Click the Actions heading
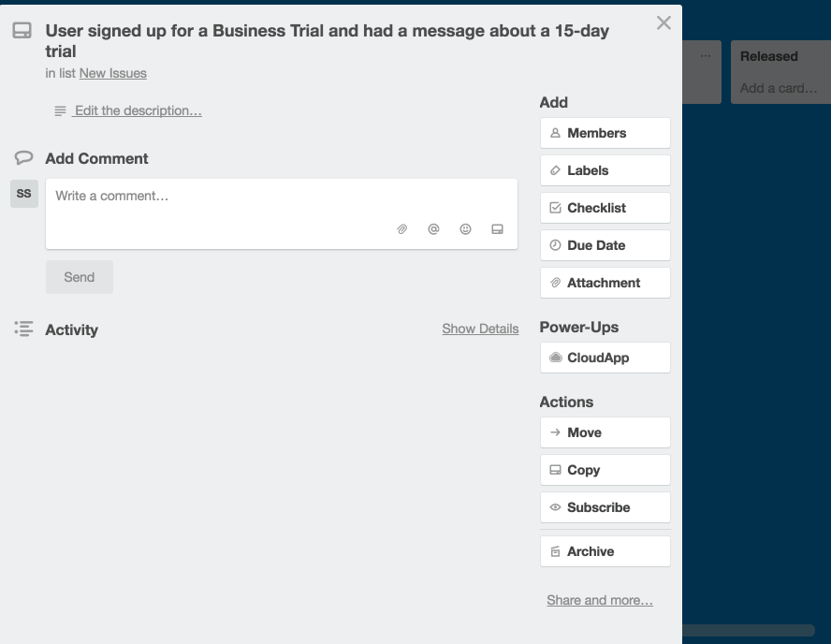Image resolution: width=831 pixels, height=644 pixels. pos(566,402)
